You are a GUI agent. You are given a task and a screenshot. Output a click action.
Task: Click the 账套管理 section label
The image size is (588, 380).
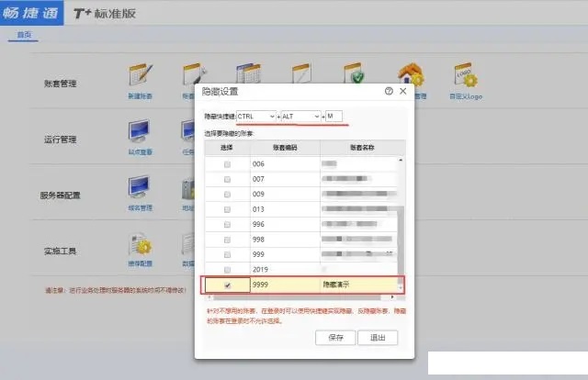61,84
